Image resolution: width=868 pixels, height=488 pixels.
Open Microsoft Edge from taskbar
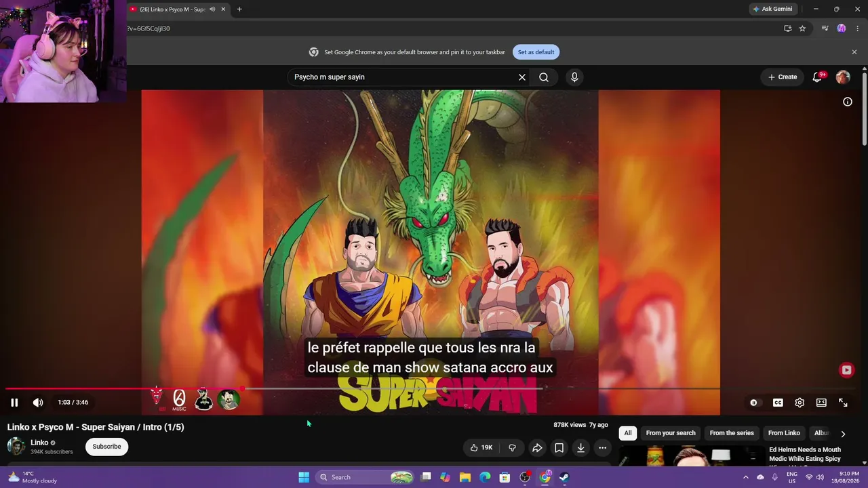[485, 477]
